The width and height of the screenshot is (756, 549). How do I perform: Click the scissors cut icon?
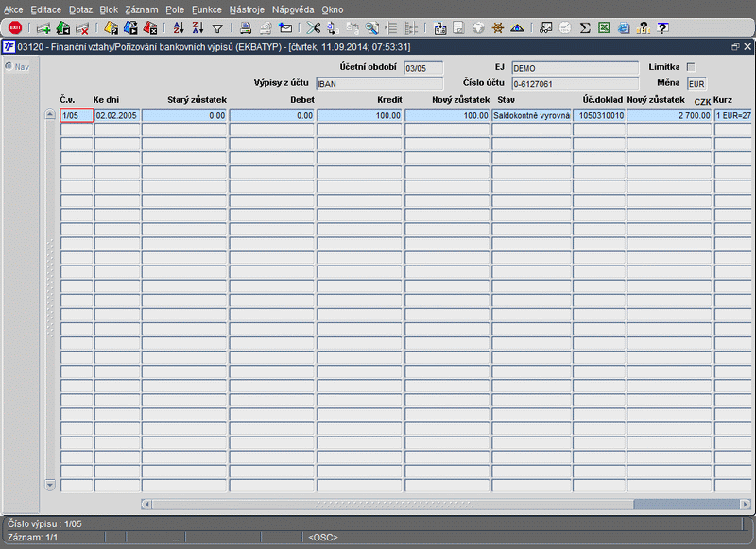click(314, 28)
